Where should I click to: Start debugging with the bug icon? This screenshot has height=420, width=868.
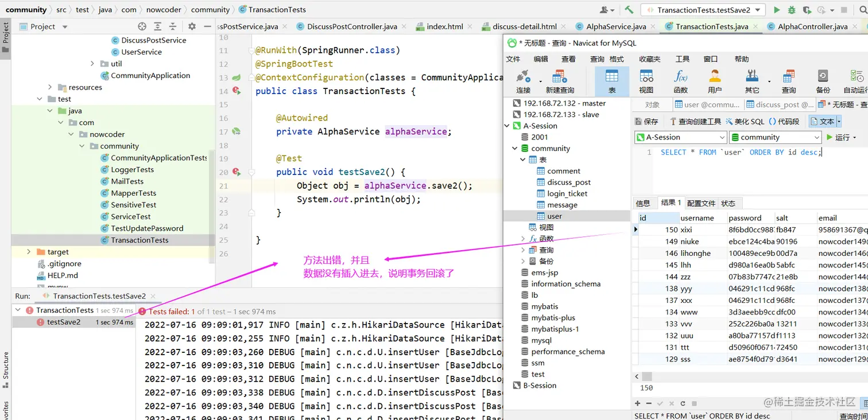pos(792,10)
